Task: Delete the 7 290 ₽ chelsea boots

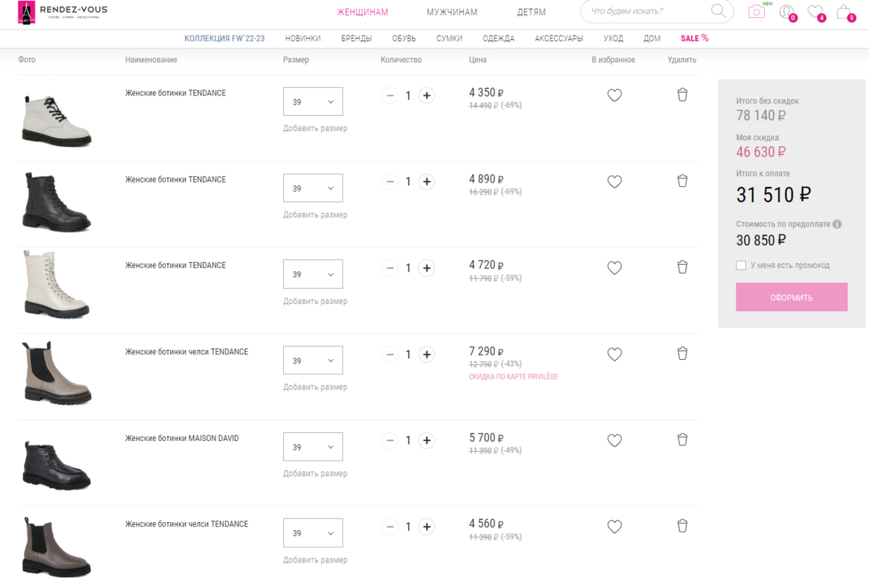Action: pos(682,353)
